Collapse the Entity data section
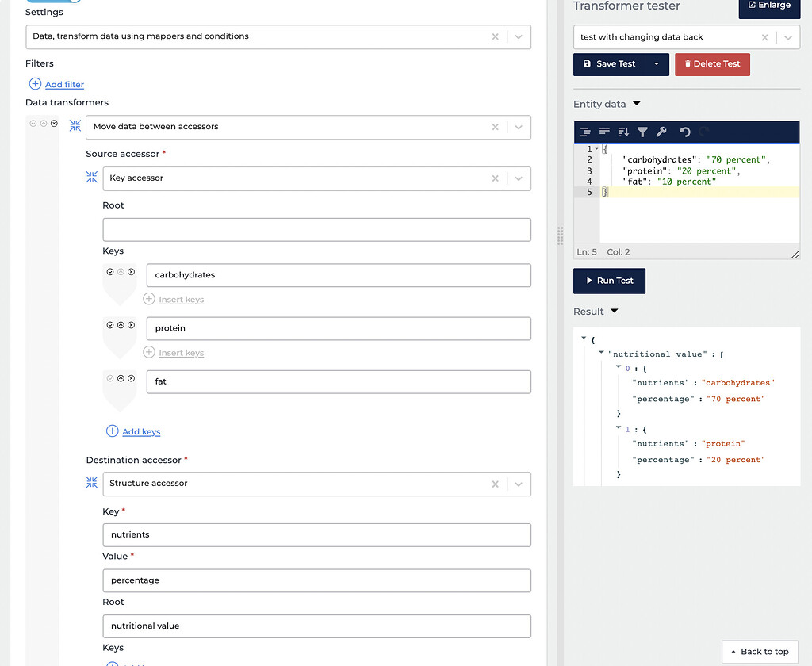 pos(637,104)
